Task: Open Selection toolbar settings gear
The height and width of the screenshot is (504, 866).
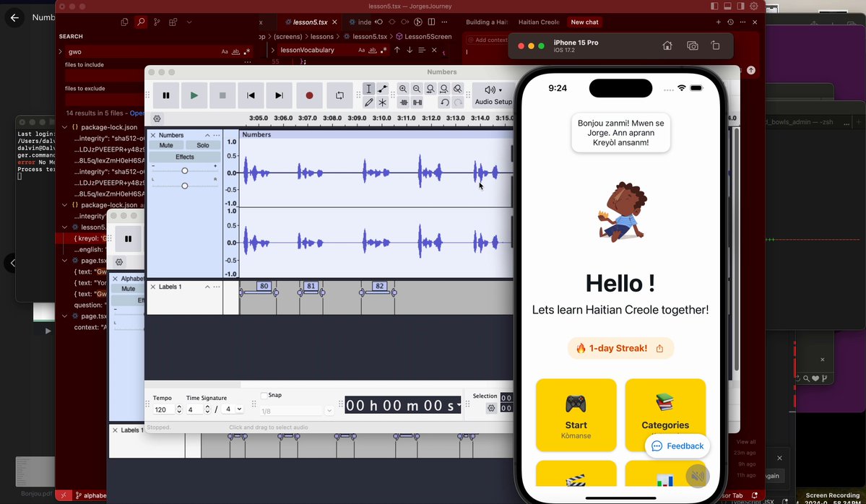Action: coord(491,408)
